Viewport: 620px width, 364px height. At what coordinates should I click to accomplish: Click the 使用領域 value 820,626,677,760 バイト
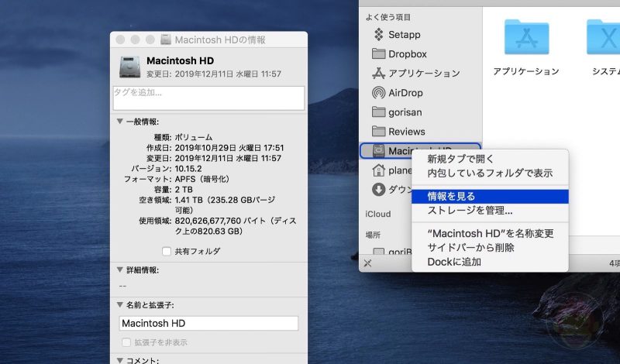click(x=221, y=221)
